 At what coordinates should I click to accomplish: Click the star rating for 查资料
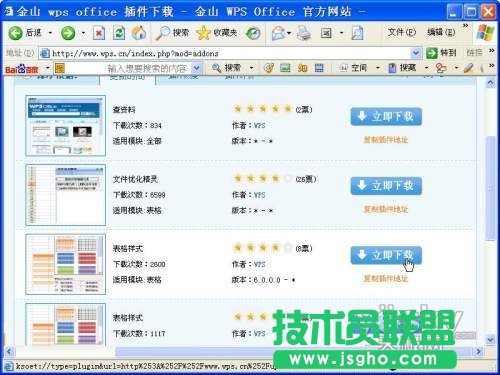point(263,109)
